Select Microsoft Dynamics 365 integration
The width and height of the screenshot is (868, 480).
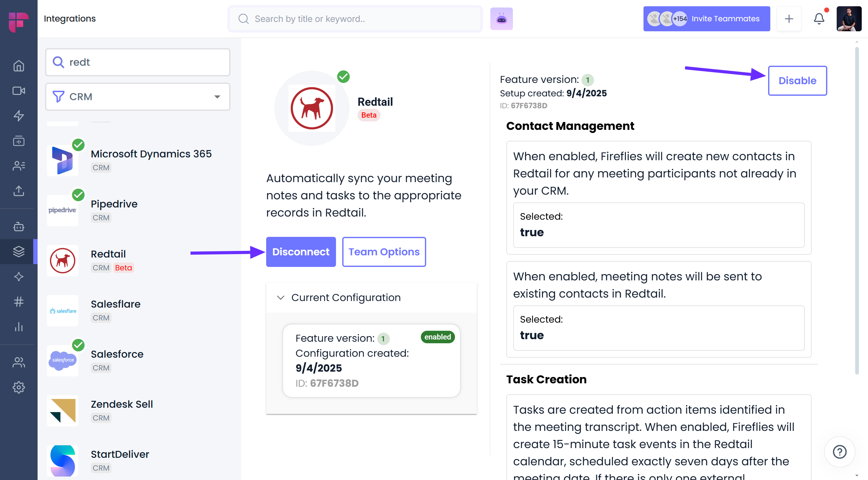pyautogui.click(x=151, y=154)
